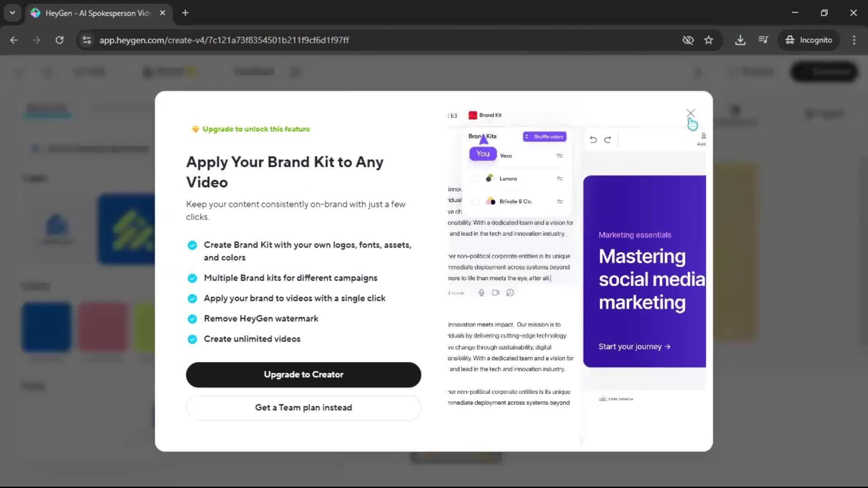
Task: Close the upgrade modal dialog
Action: click(690, 113)
